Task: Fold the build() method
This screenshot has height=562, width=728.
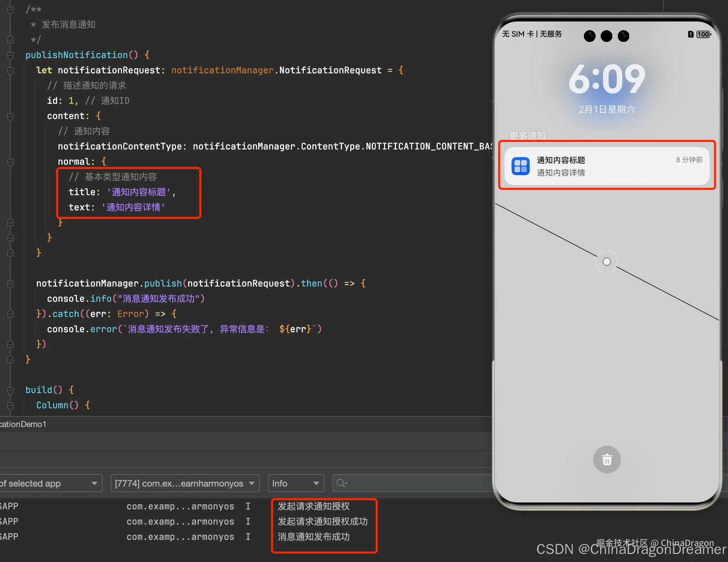Action: click(10, 390)
